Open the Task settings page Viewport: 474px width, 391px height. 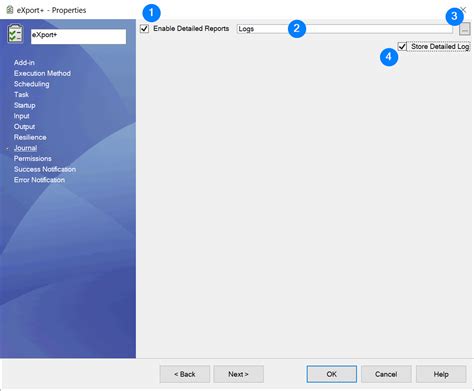[x=21, y=95]
